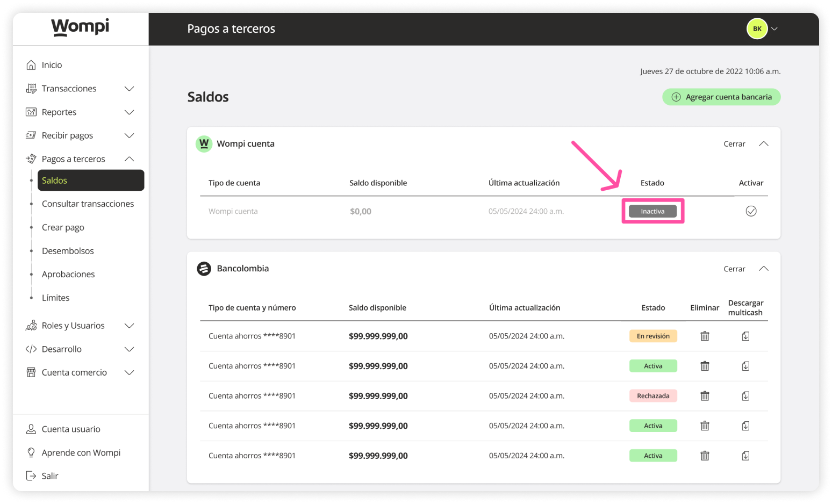Click the Agregar cuenta bancaria button
832x504 pixels.
(721, 97)
